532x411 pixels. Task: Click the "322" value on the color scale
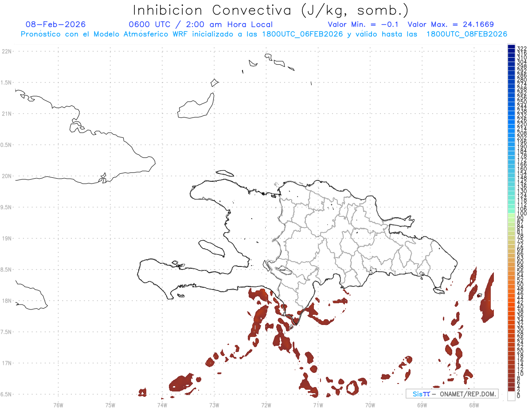tap(522, 48)
